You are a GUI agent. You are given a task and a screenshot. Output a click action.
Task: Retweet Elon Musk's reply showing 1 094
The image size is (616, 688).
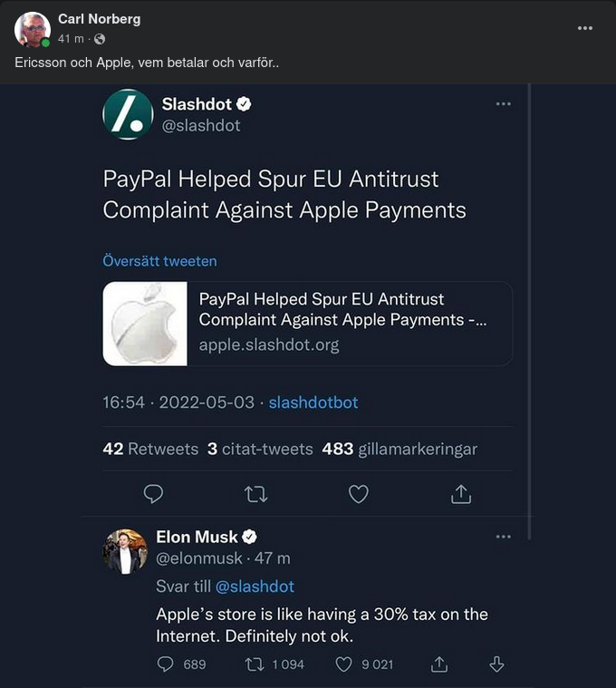tap(255, 664)
